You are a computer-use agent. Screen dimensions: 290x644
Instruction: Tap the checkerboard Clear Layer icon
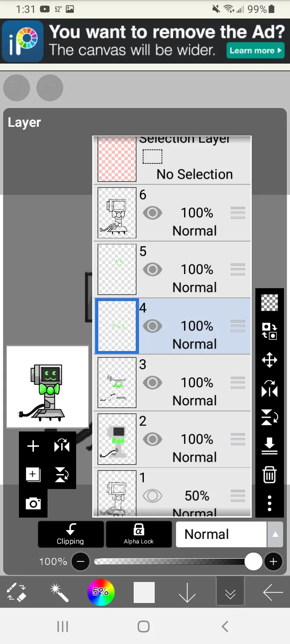(269, 303)
